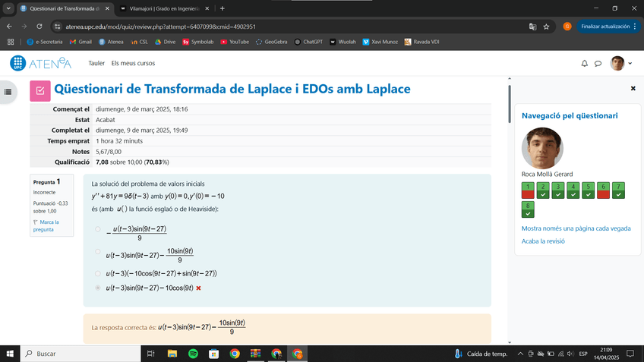
Task: View site information icon in address bar
Action: 58,27
